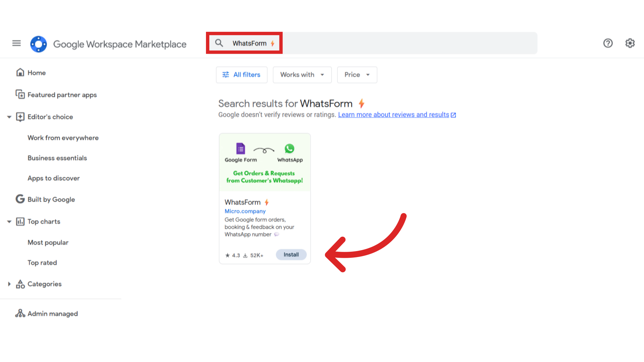Open Micro.company developer link
The height and width of the screenshot is (362, 644).
click(245, 211)
